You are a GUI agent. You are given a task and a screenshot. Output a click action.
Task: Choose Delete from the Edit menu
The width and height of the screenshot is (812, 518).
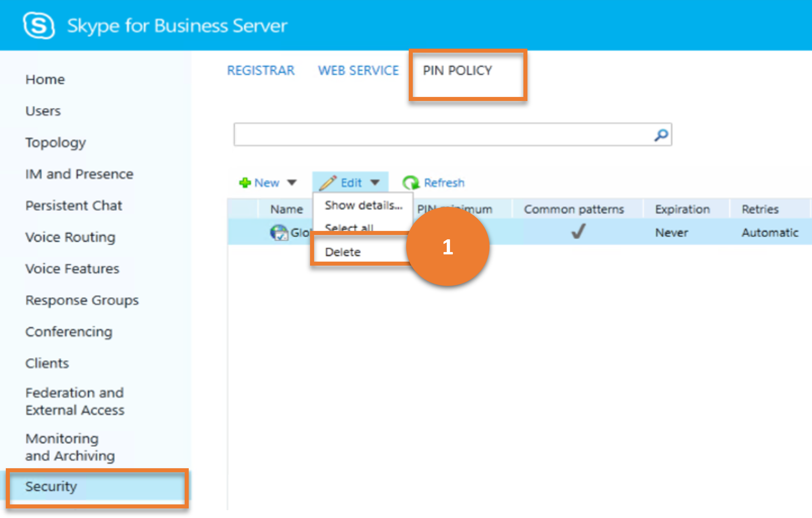[343, 252]
